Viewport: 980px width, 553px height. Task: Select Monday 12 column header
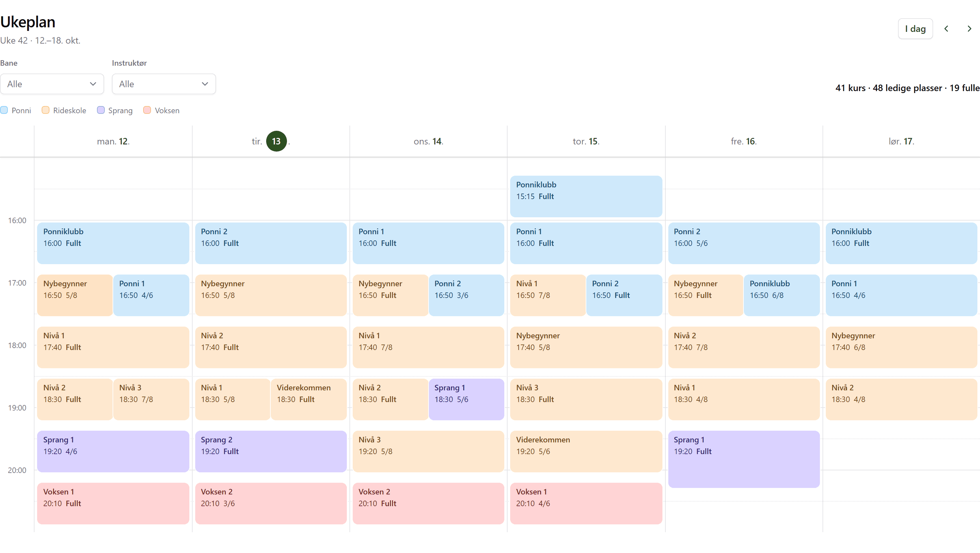pyautogui.click(x=113, y=142)
